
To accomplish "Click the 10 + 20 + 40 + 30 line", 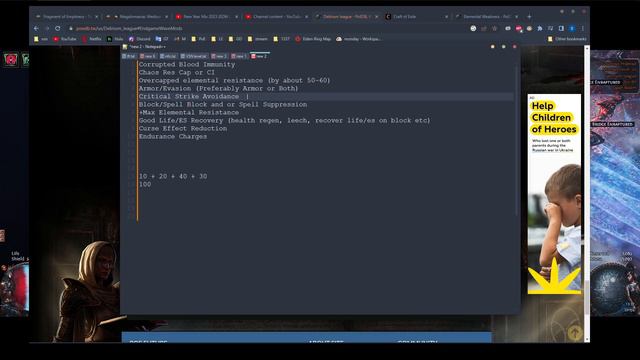I will point(173,176).
